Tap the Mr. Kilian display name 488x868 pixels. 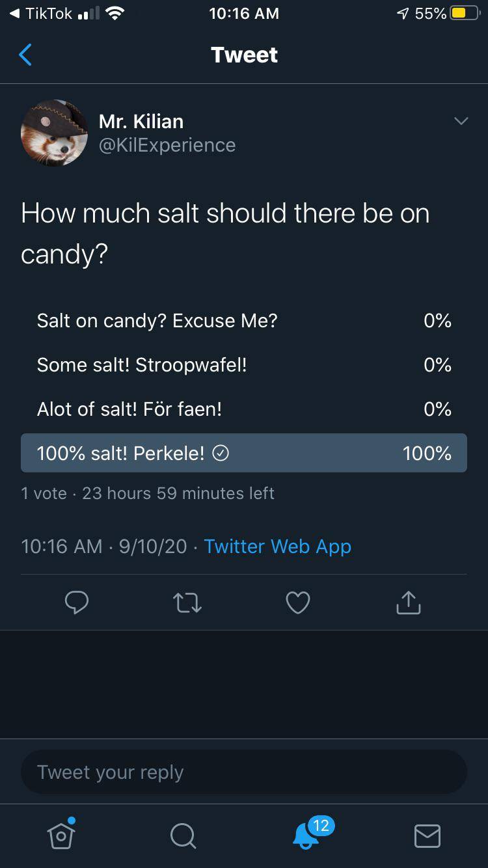click(x=141, y=121)
